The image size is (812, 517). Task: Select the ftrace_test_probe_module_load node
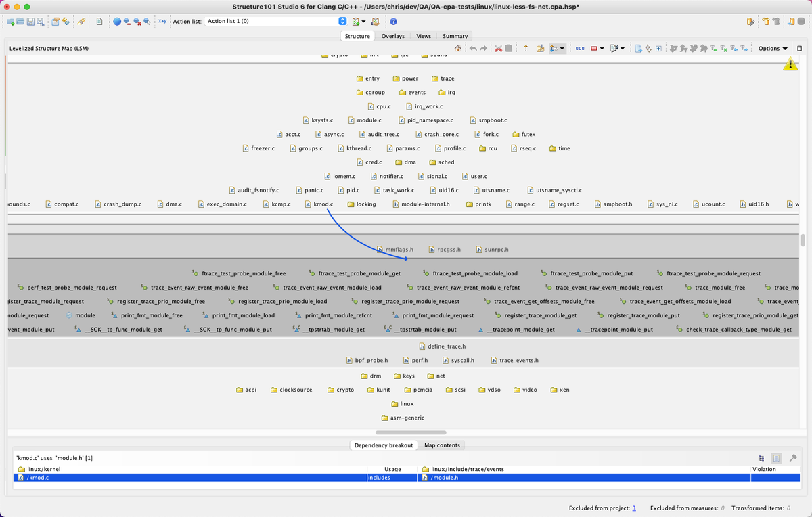[470, 273]
